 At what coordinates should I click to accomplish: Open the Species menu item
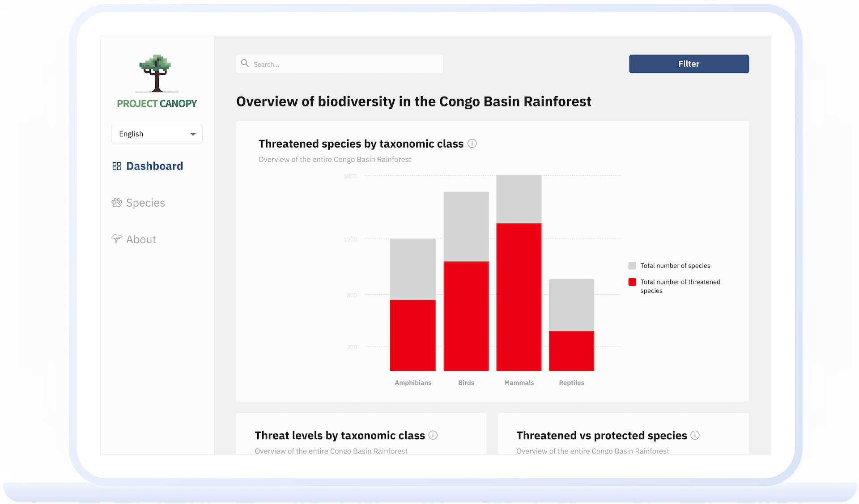(x=138, y=203)
